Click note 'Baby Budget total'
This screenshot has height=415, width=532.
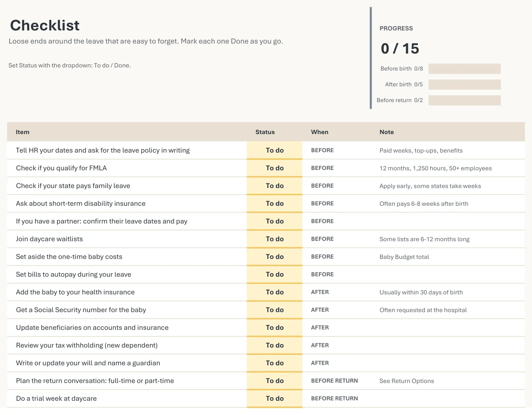pos(404,257)
